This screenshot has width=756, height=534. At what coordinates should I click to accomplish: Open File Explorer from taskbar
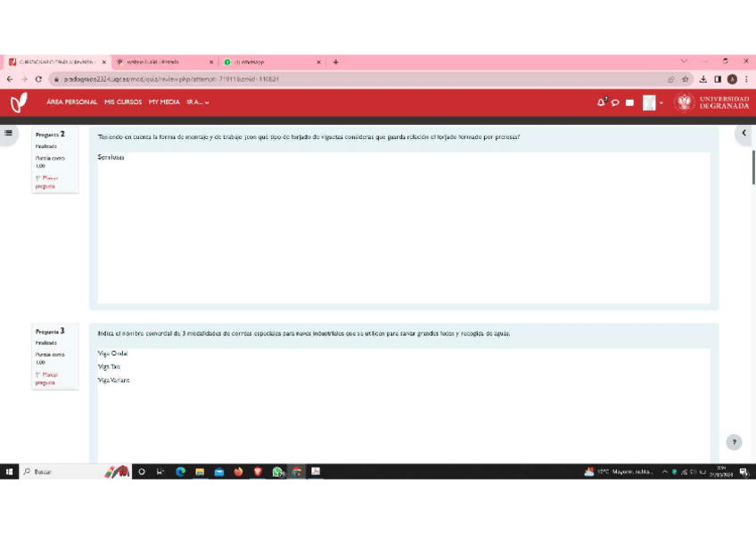[x=200, y=472]
